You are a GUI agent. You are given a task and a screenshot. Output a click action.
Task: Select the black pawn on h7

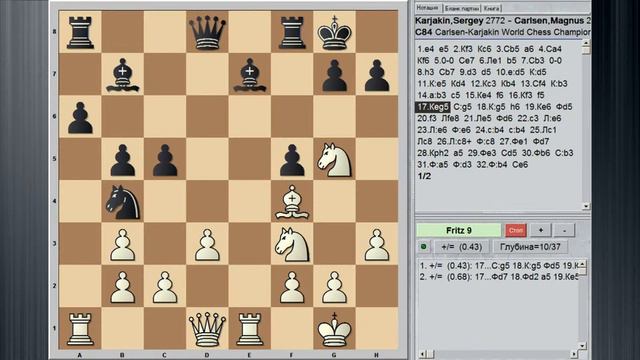click(377, 75)
